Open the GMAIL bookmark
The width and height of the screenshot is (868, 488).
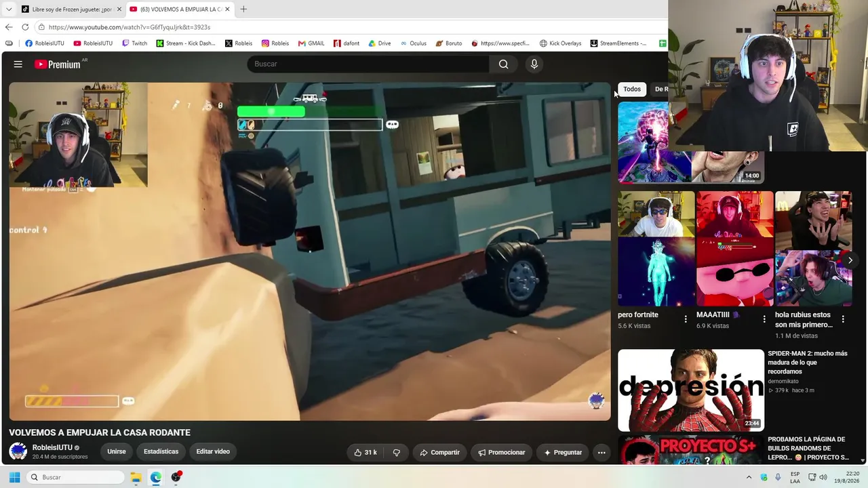(x=311, y=43)
